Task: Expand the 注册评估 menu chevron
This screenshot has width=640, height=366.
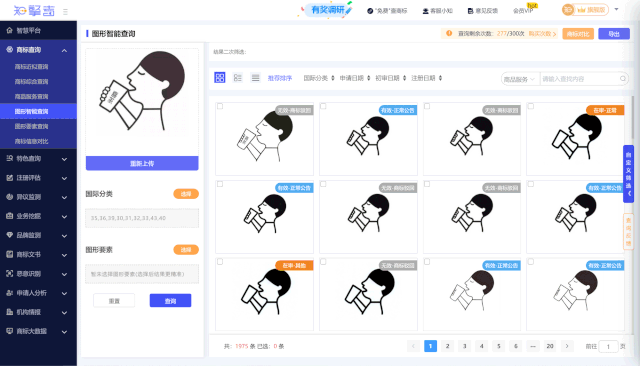Action: point(64,178)
